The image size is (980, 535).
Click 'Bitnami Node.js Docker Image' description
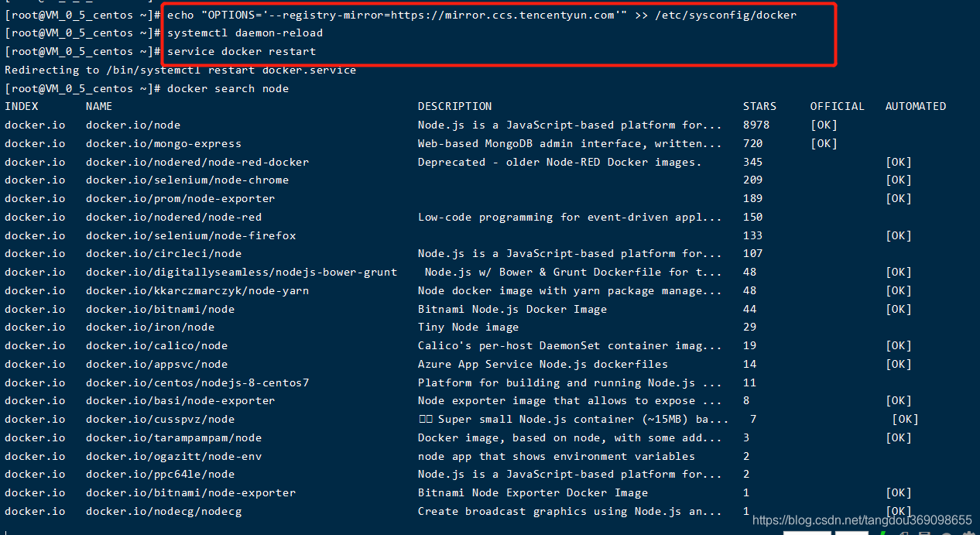(512, 309)
